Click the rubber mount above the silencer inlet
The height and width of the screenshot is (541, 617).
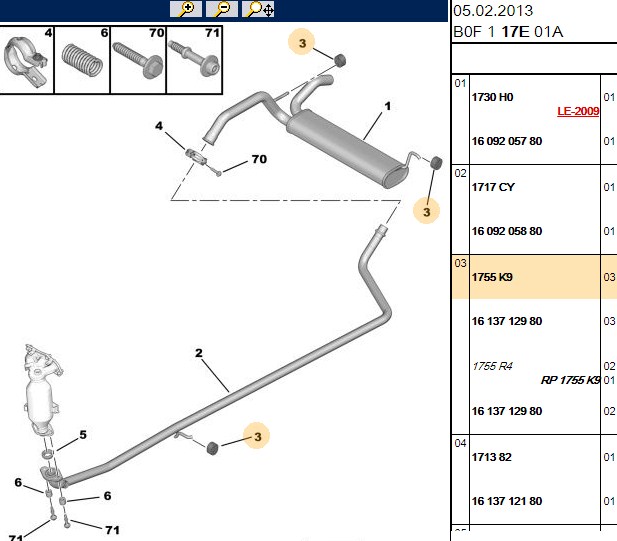tap(340, 60)
